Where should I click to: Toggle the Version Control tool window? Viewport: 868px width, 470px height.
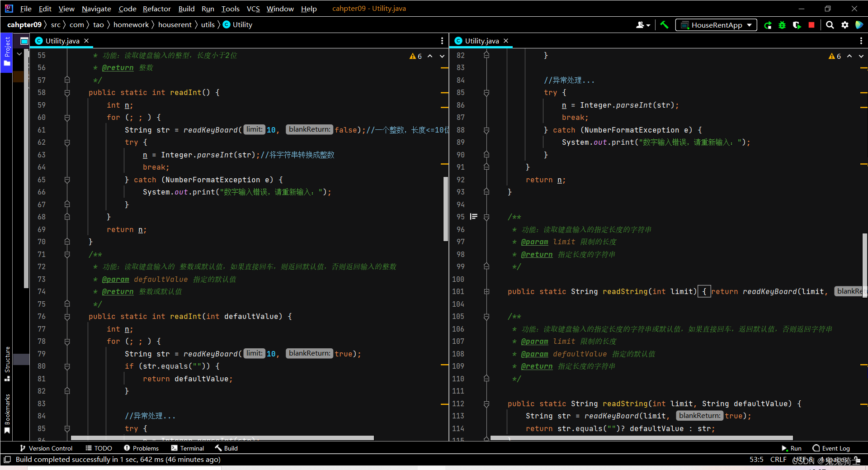click(46, 448)
